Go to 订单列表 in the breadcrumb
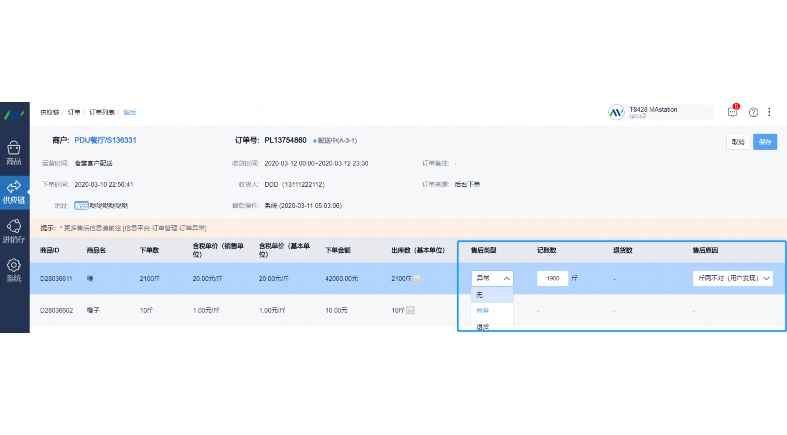787x435 pixels. (x=102, y=112)
